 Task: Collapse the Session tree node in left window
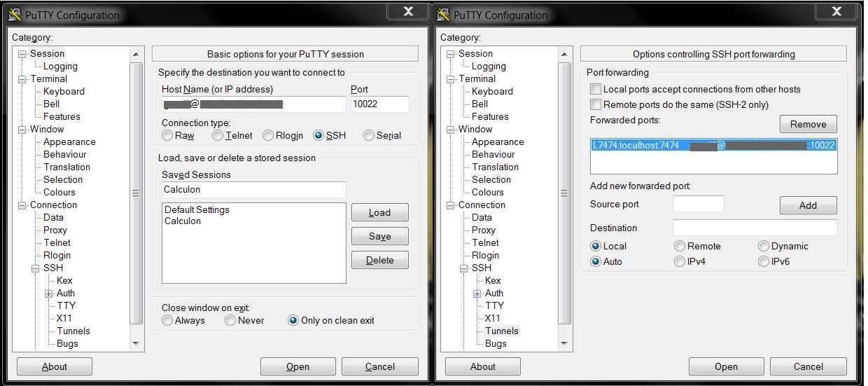pos(22,54)
